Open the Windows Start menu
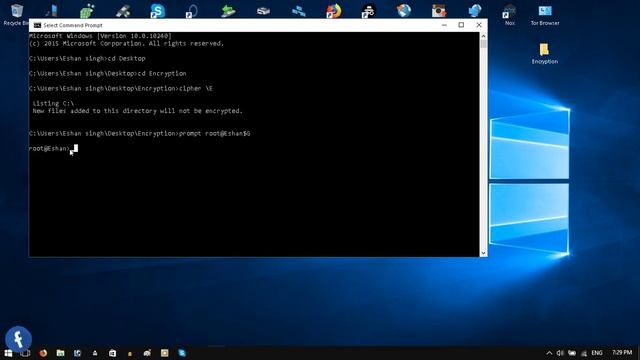This screenshot has height=360, width=640. (x=8, y=353)
